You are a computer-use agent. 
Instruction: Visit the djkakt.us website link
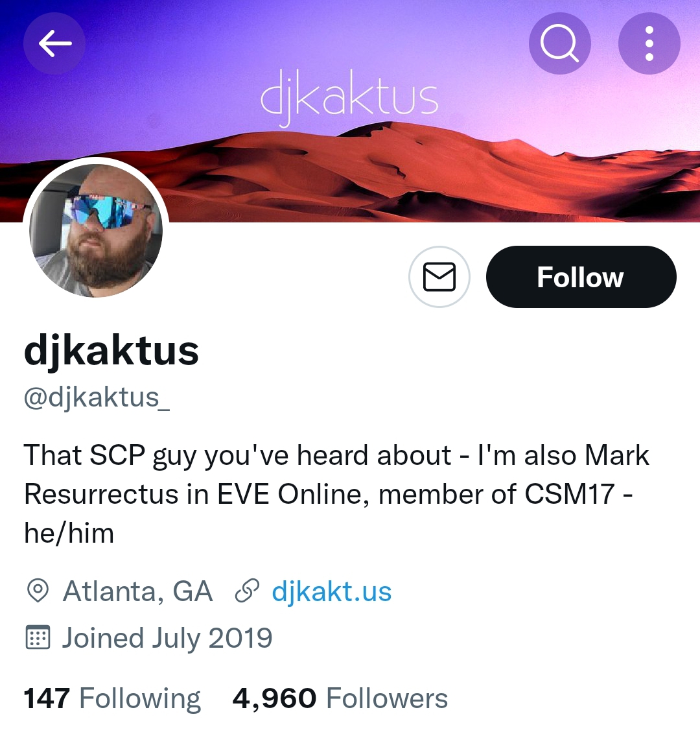point(331,591)
